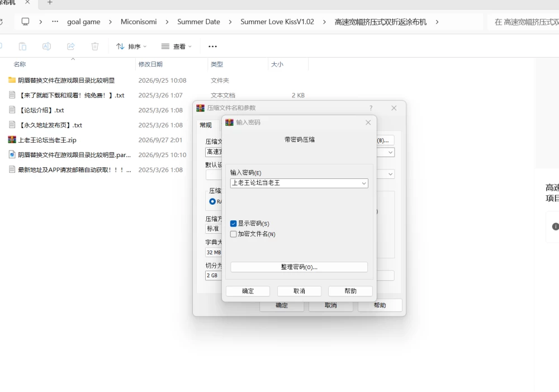Expand chevron after Summer Date breadcrumb

230,22
